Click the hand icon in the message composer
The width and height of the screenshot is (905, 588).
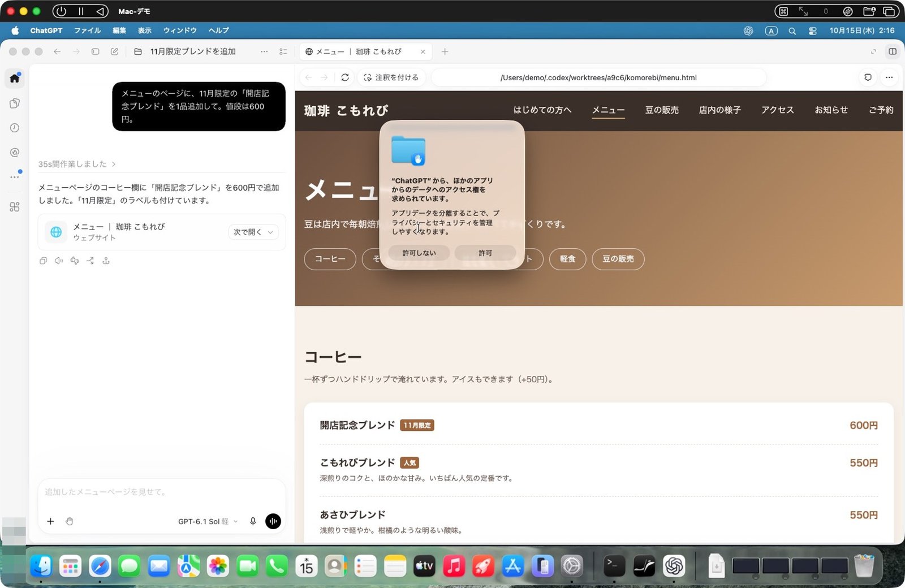point(69,521)
